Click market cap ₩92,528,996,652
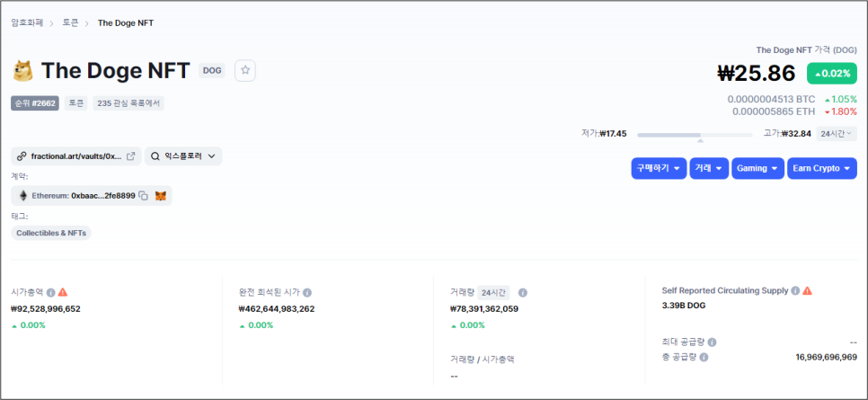This screenshot has height=400, width=868. (x=46, y=308)
